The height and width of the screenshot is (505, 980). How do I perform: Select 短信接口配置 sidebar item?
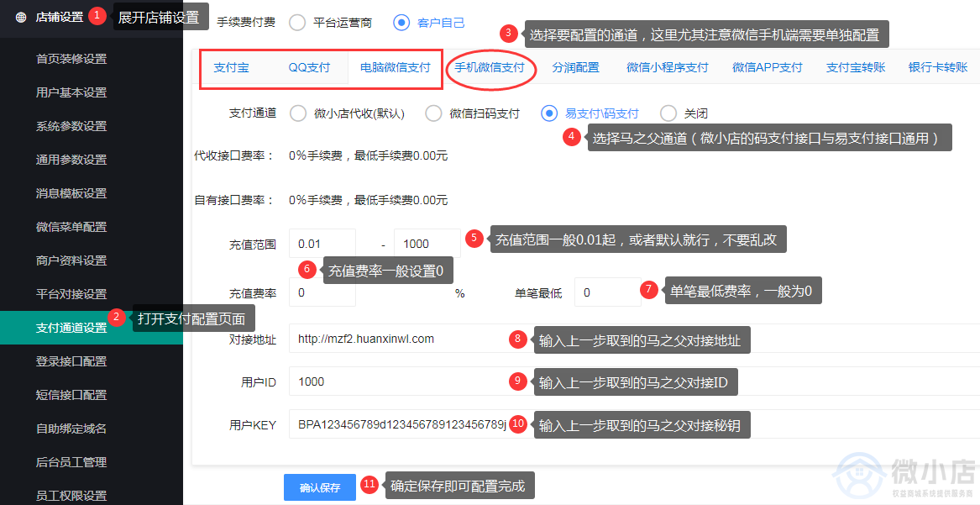click(71, 395)
